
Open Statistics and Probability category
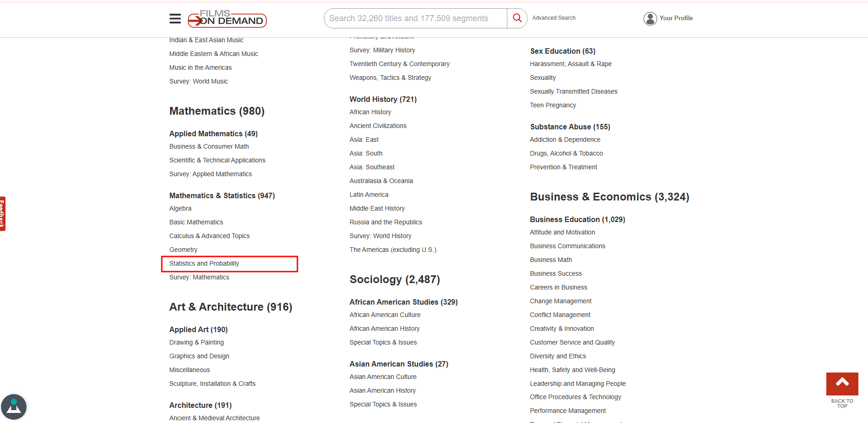(x=204, y=263)
